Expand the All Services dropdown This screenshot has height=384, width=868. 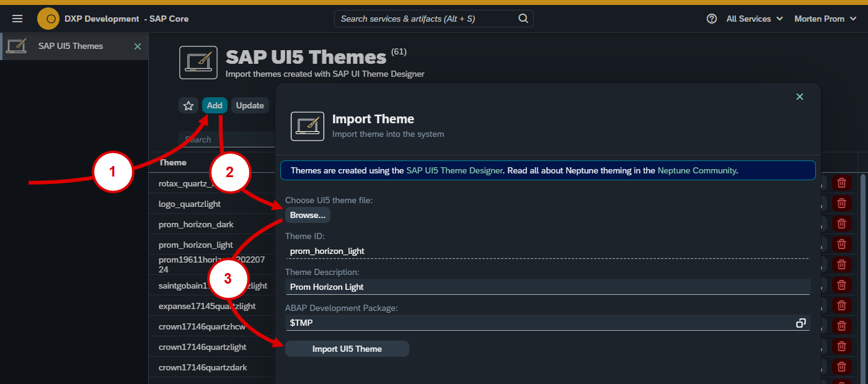pyautogui.click(x=755, y=19)
